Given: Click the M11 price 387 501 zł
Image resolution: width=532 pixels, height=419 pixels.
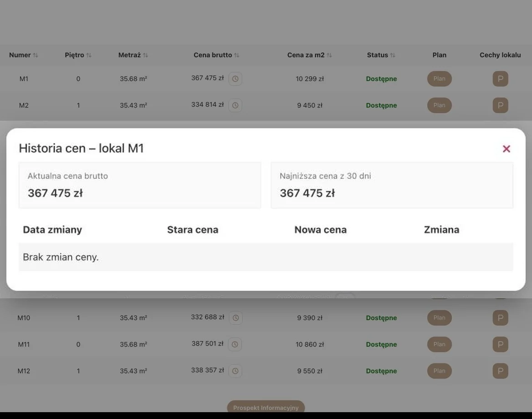Looking at the screenshot, I should click(x=208, y=344).
